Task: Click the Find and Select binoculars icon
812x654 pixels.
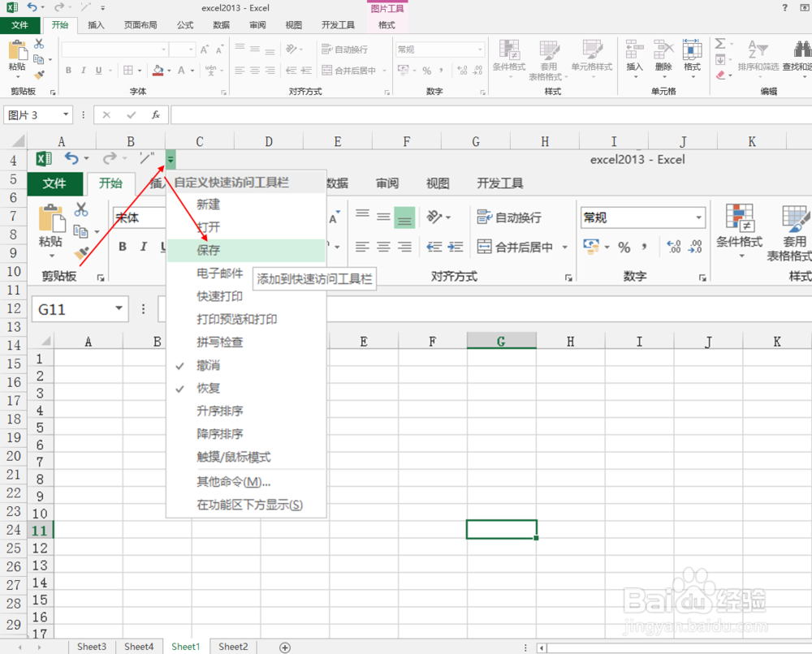Action: pyautogui.click(x=801, y=49)
